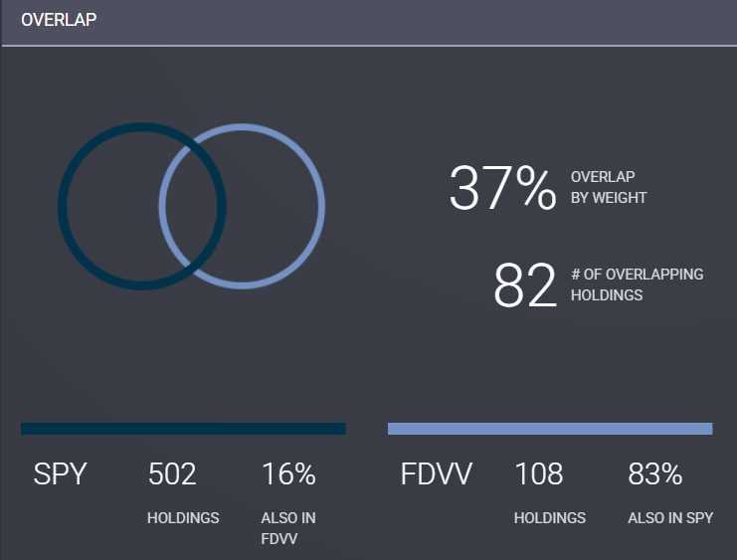Viewport: 737px width, 560px height.
Task: Click the dark navy SPY color bar
Action: (x=183, y=429)
